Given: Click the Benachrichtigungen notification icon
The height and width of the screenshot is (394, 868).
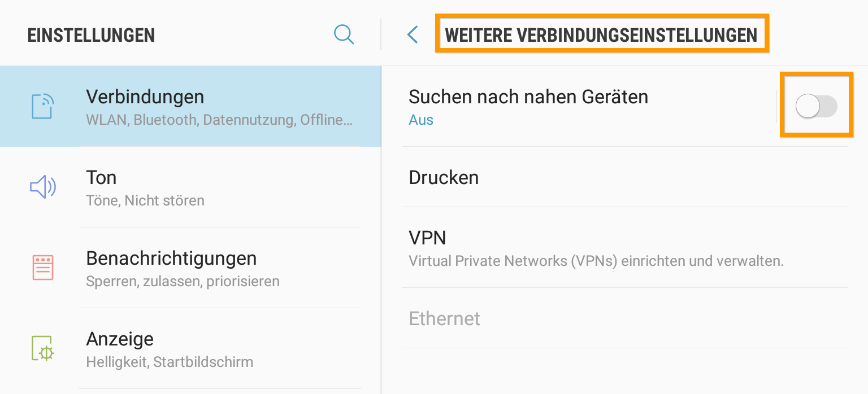Looking at the screenshot, I should coord(42,268).
